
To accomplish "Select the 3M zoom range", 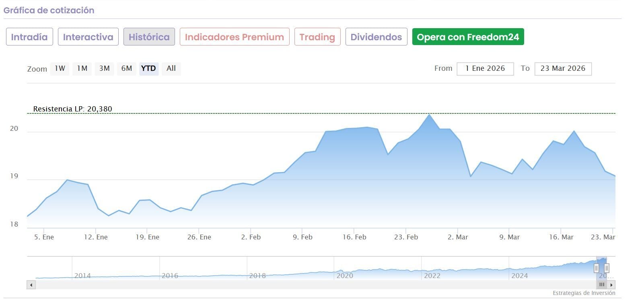I will point(105,68).
